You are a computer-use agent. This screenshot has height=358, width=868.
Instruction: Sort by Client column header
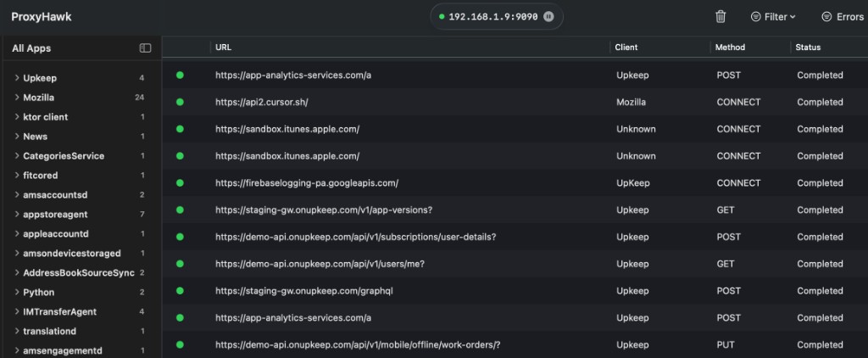point(626,48)
